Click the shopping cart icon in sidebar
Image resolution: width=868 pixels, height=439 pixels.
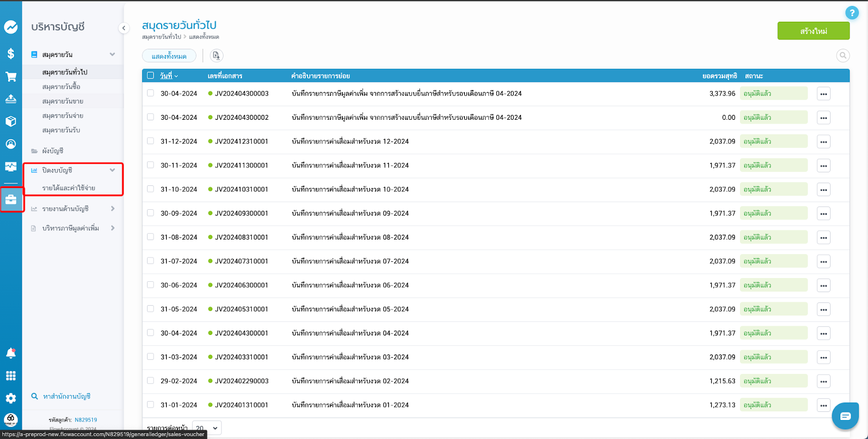11,76
